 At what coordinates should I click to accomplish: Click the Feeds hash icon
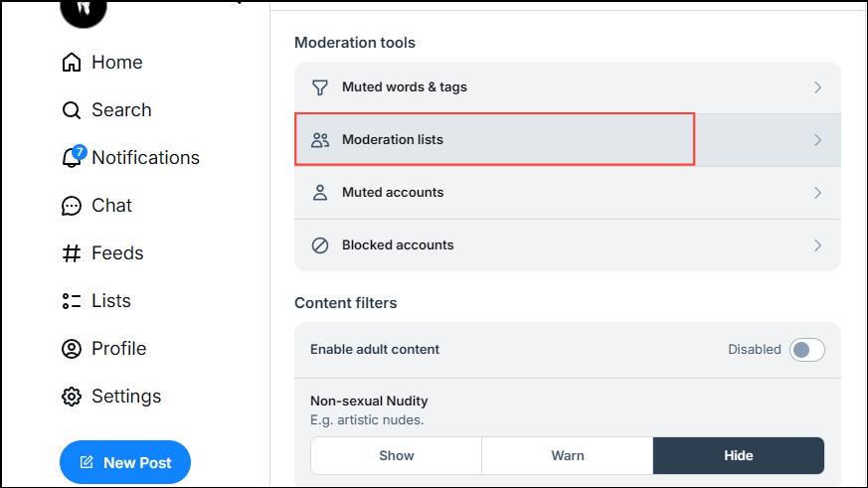pyautogui.click(x=72, y=253)
